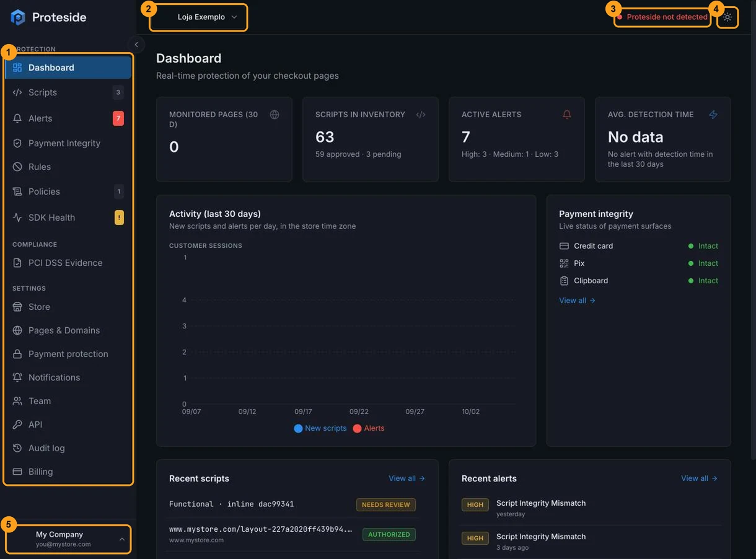The width and height of the screenshot is (756, 559).
Task: Click View all in Payment integrity panel
Action: [x=577, y=301]
